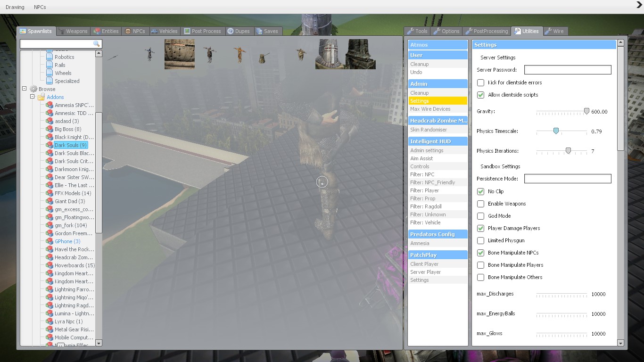This screenshot has width=644, height=362.
Task: Click the Persistence Mode input field
Action: (568, 179)
